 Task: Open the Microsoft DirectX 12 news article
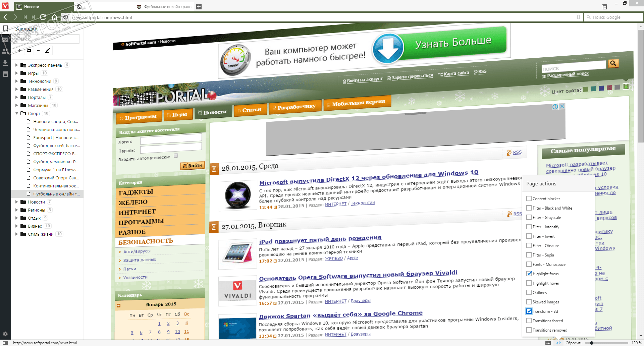click(369, 177)
